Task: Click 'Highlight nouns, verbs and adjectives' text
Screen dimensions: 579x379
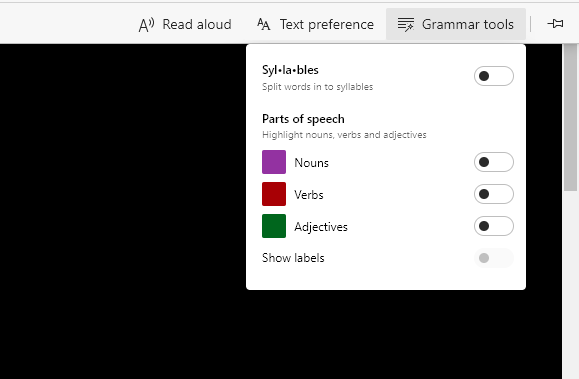Action: pyautogui.click(x=344, y=135)
